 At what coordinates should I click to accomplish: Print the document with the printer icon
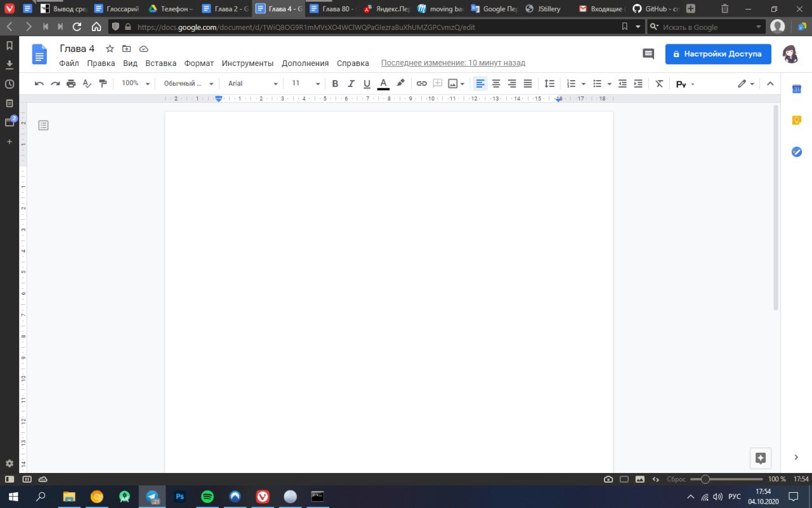coord(71,83)
